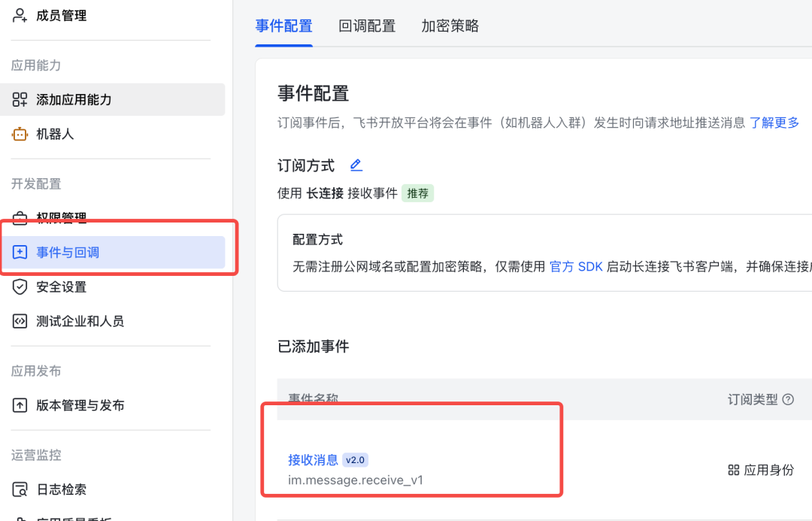This screenshot has width=812, height=521.
Task: Open the 接收消息 event link
Action: (x=313, y=460)
